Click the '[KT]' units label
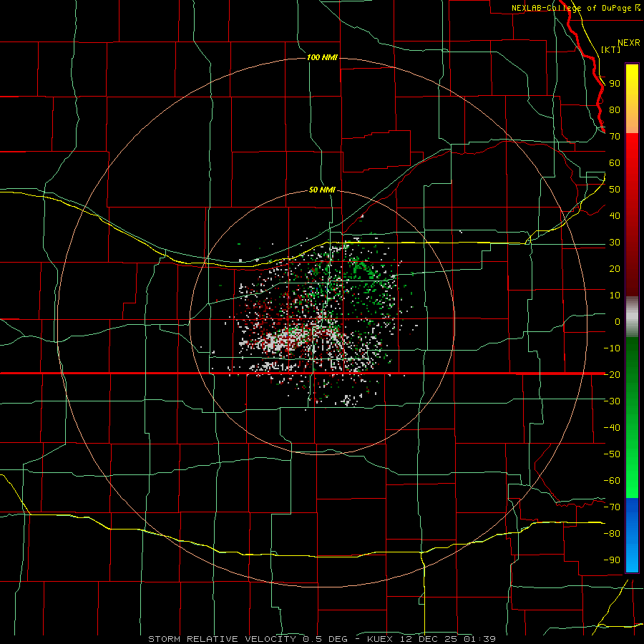The image size is (644, 644). click(x=610, y=49)
